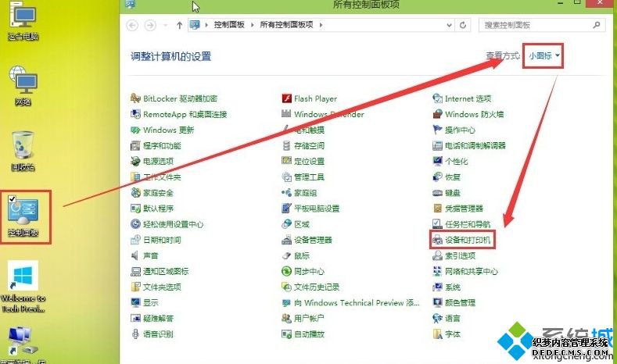The image size is (617, 364).
Task: Open 电话和调制解调器 link
Action: point(475,145)
